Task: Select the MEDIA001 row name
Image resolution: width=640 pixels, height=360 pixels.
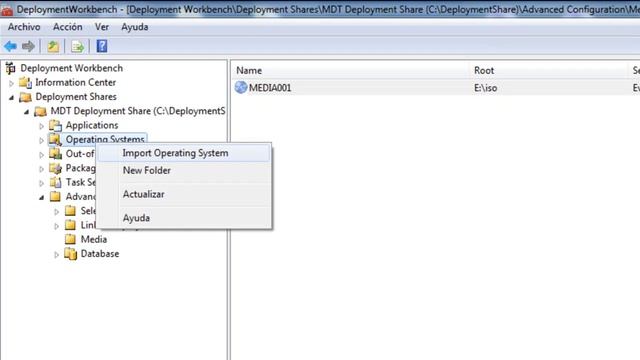Action: click(270, 88)
